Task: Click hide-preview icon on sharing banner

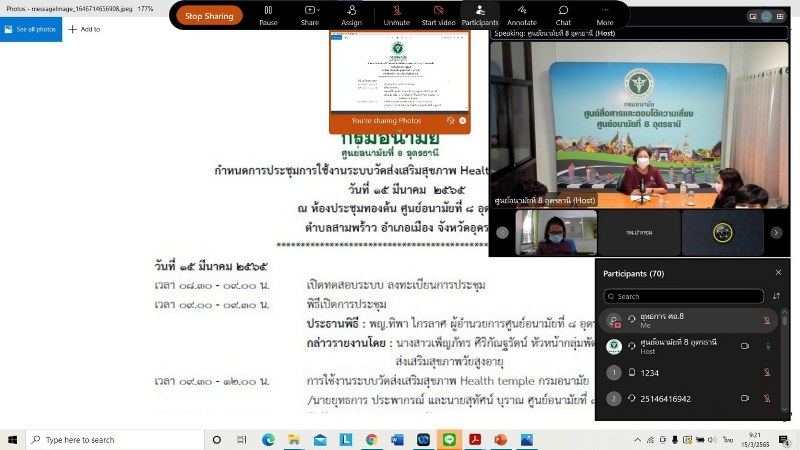Action: coord(451,120)
